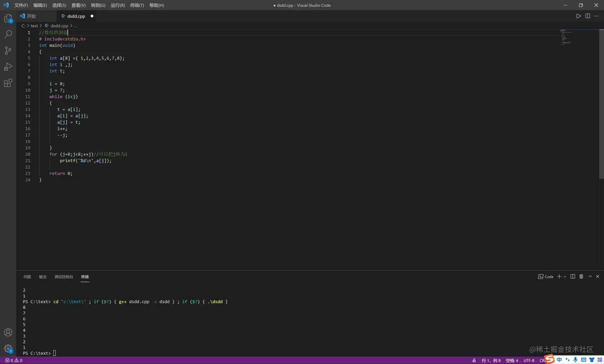
Task: Click the Sogou S logo
Action: pos(550,359)
